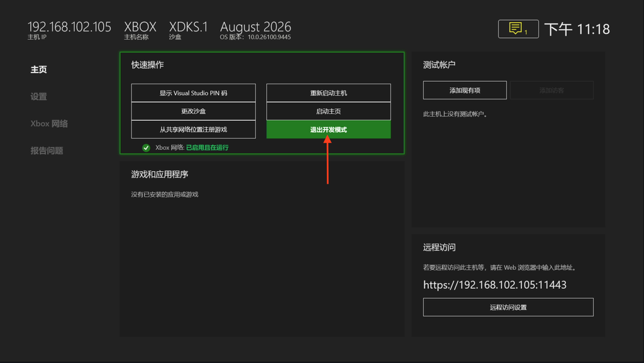Click the 测试帐户 heading
The height and width of the screenshot is (363, 644).
(x=439, y=65)
